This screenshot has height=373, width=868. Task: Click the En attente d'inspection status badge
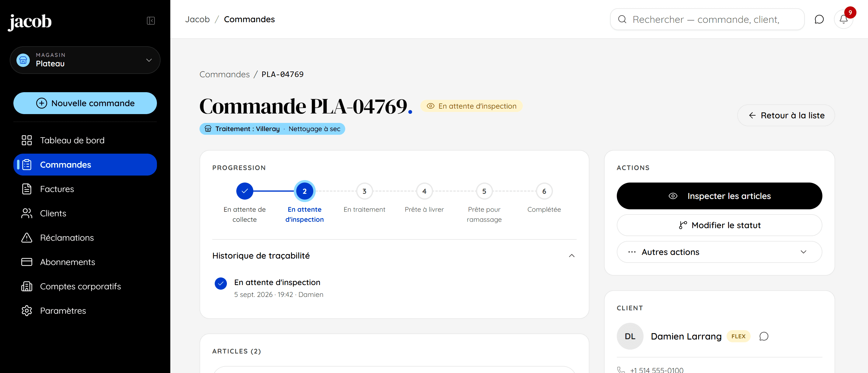click(x=471, y=106)
